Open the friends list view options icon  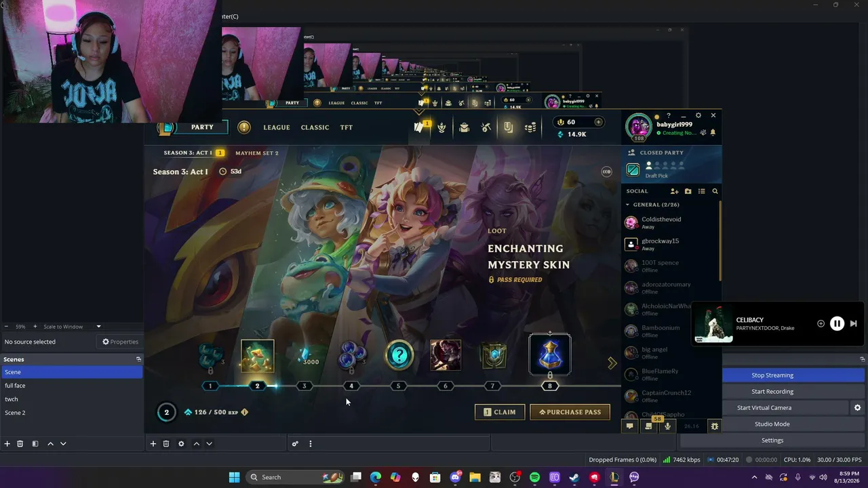(702, 191)
